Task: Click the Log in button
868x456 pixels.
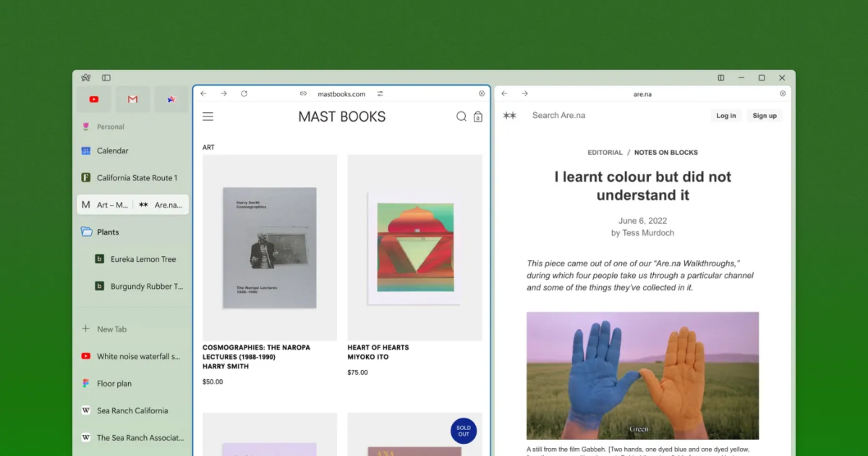Action: click(x=726, y=116)
